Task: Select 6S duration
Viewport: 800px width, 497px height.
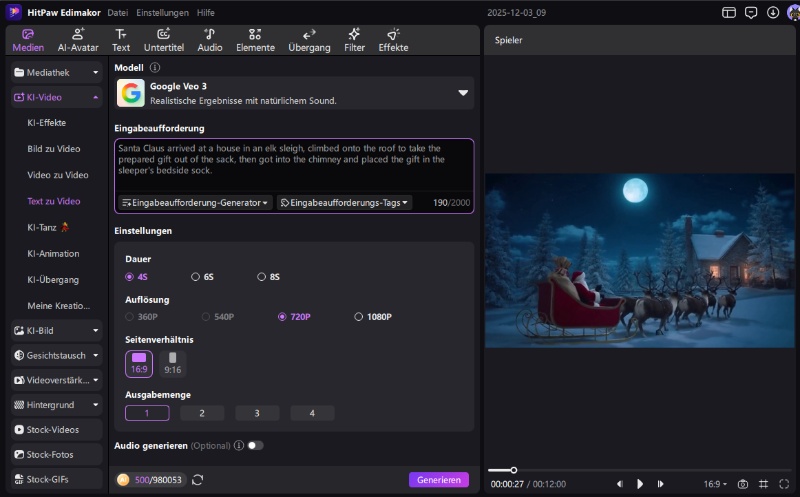Action: point(203,277)
